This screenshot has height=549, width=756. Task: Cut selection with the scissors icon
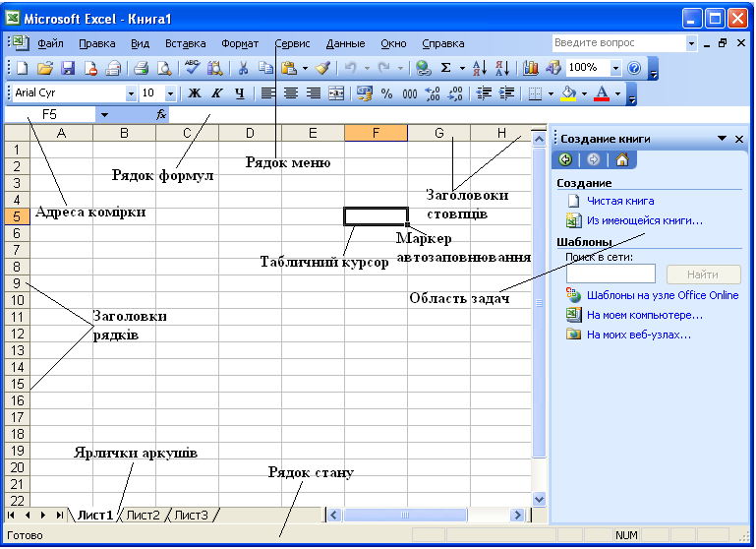(x=243, y=68)
